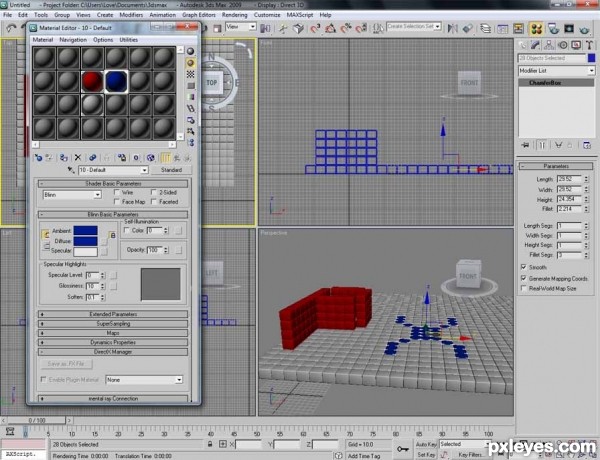The image size is (600, 460).
Task: Click Reset Map/Material (X) icon
Action: (78, 157)
